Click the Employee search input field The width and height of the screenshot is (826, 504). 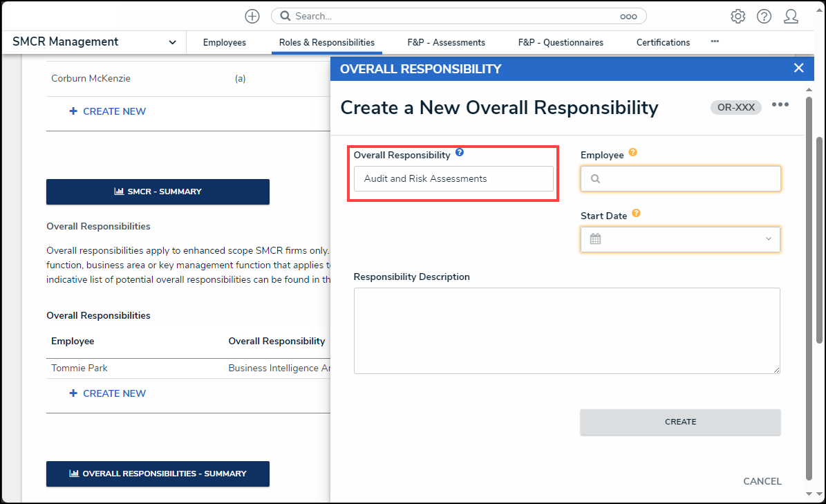(x=681, y=178)
